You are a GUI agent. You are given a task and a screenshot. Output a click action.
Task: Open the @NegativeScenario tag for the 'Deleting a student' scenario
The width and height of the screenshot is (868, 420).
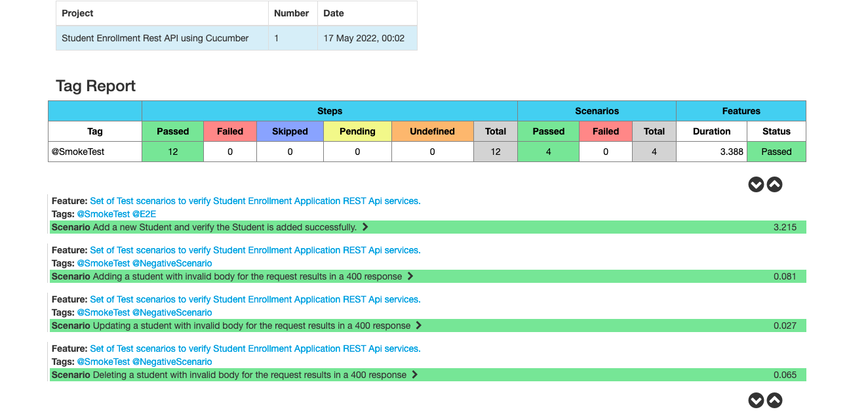tap(172, 362)
